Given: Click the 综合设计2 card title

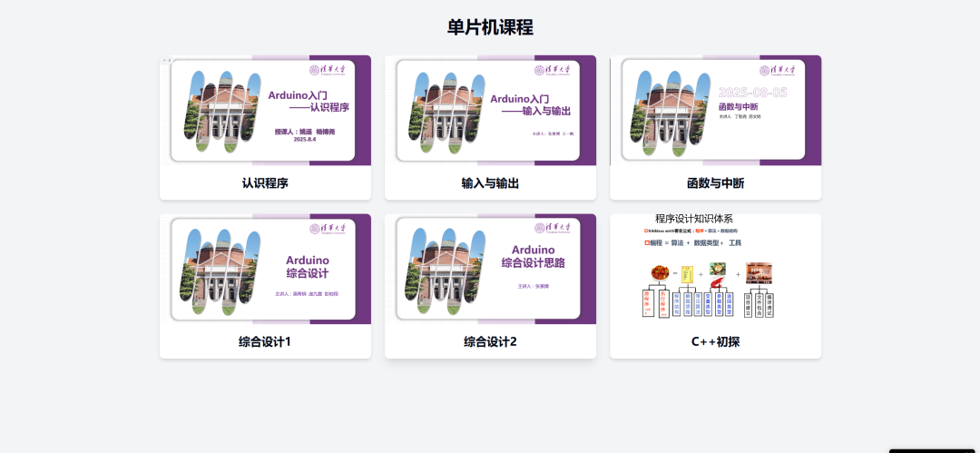Looking at the screenshot, I should coord(490,342).
